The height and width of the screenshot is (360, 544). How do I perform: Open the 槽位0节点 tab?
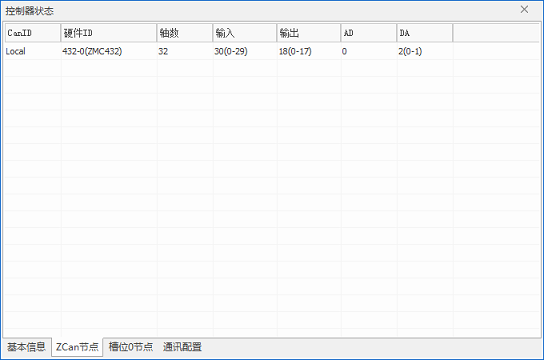(131, 346)
